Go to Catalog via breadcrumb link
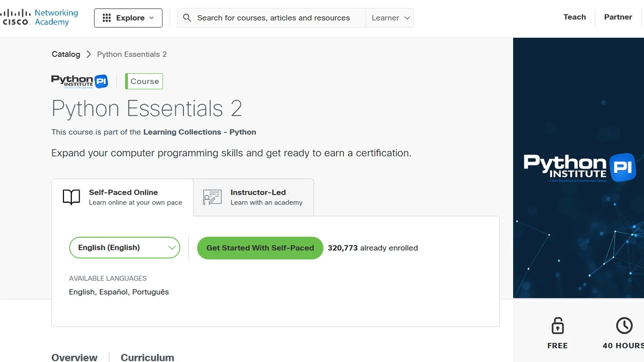The image size is (644, 362). [x=66, y=54]
